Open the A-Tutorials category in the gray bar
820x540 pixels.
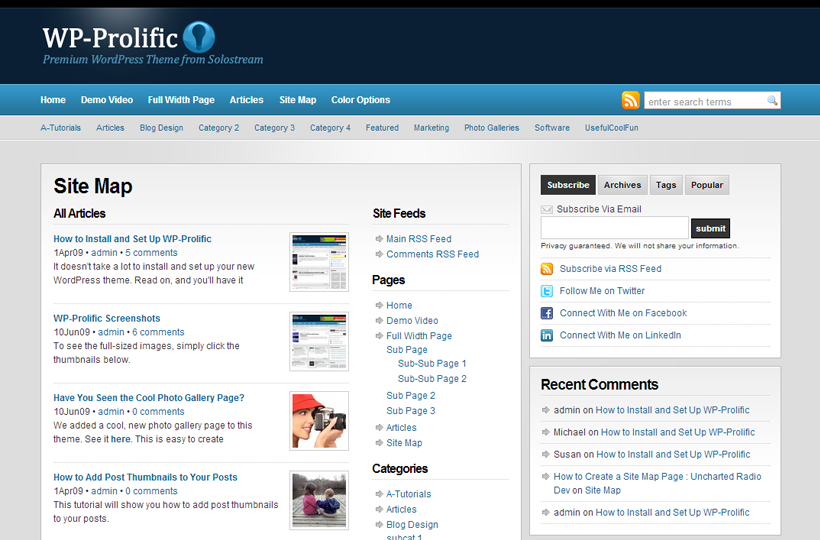(61, 128)
